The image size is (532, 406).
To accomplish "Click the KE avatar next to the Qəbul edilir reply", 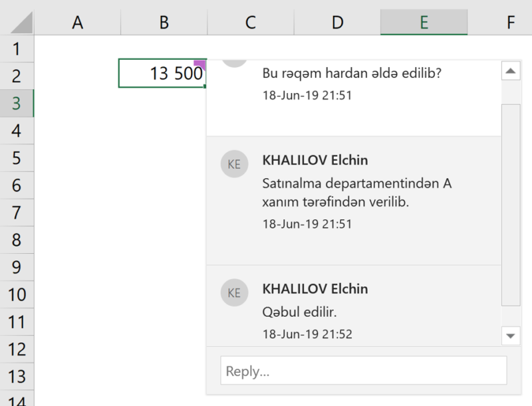I will point(234,292).
